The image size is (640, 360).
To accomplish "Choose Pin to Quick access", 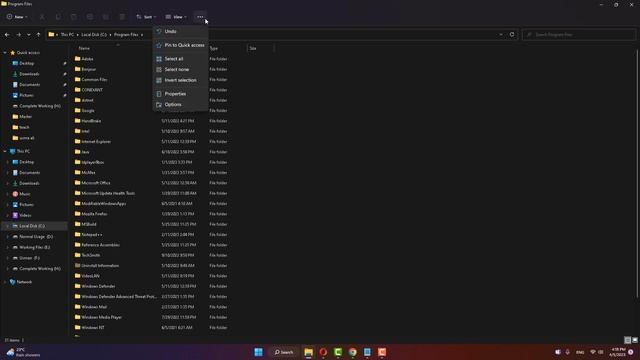I will tap(180, 45).
